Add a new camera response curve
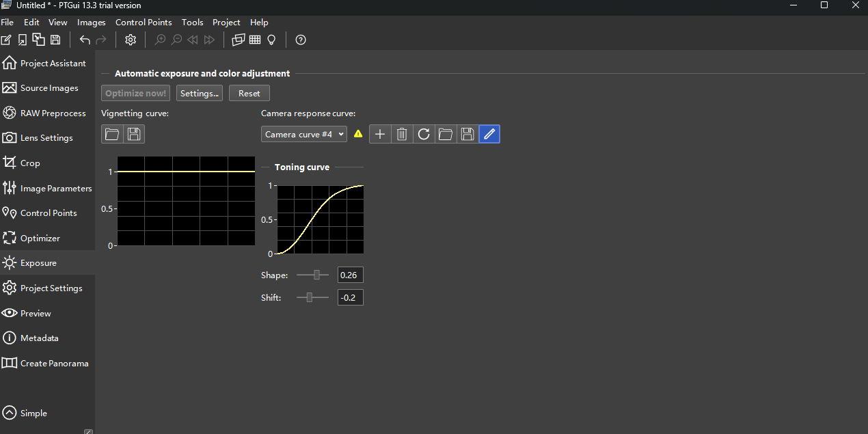This screenshot has width=868, height=434. pyautogui.click(x=380, y=134)
